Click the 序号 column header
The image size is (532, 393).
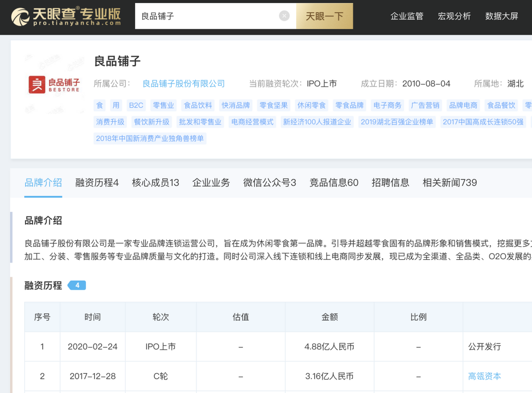42,317
